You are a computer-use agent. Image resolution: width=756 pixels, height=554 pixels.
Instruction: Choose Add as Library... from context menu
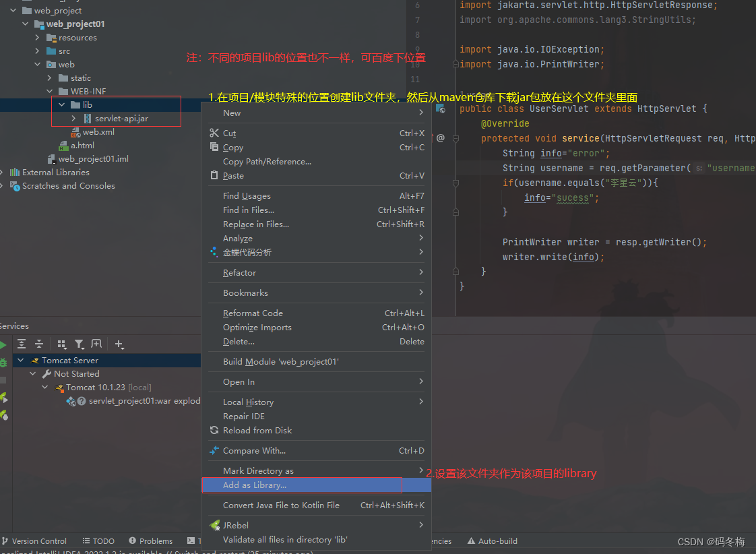[316, 485]
